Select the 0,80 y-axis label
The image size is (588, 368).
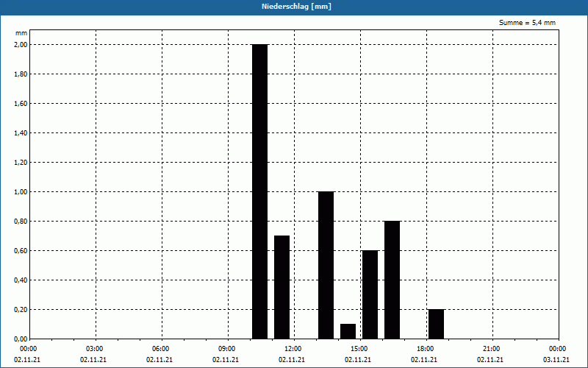[21, 222]
